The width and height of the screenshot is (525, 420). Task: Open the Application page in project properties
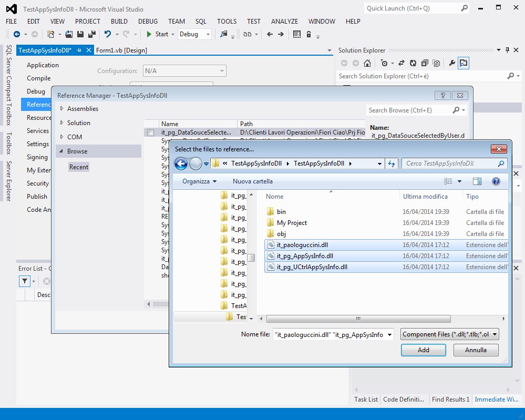tap(43, 65)
